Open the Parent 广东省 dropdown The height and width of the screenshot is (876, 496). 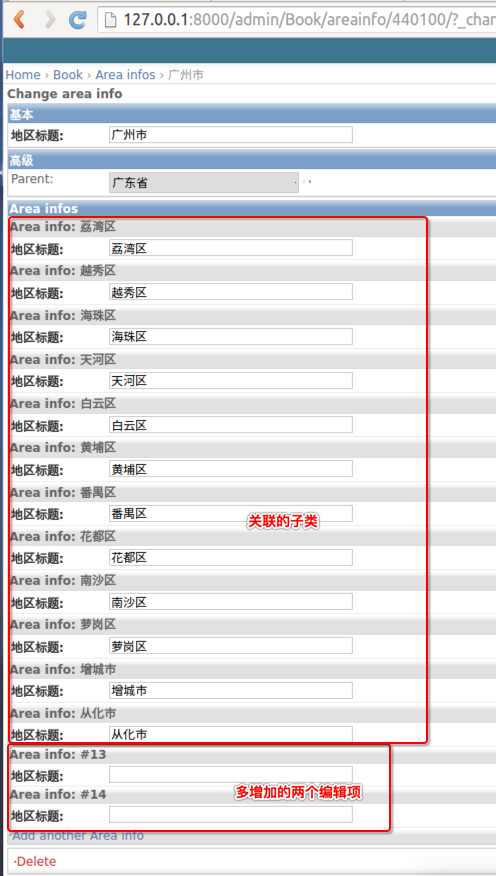(x=204, y=183)
